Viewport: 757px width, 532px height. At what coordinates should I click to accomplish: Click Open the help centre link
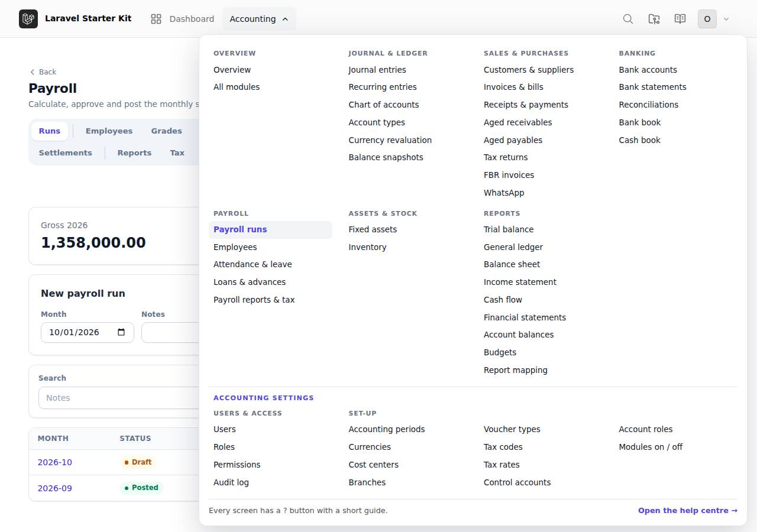click(688, 511)
